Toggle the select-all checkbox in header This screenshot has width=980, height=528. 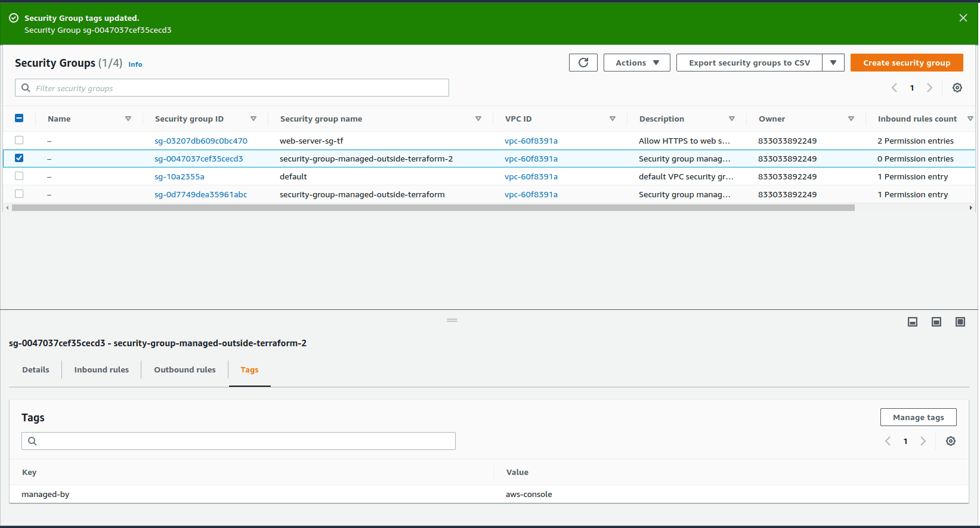tap(19, 118)
